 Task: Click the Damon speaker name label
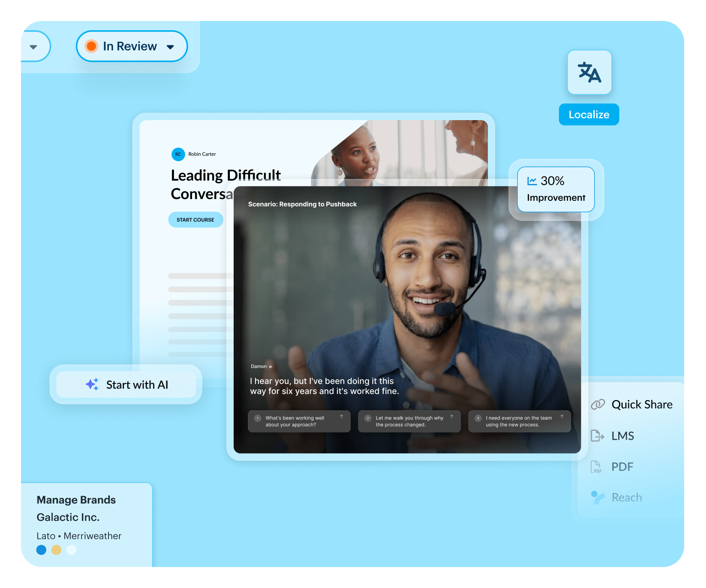(x=259, y=367)
